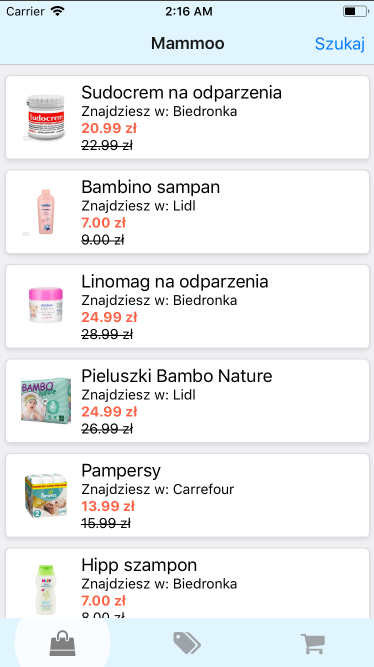Tap the Linomag jar product image

[46, 305]
